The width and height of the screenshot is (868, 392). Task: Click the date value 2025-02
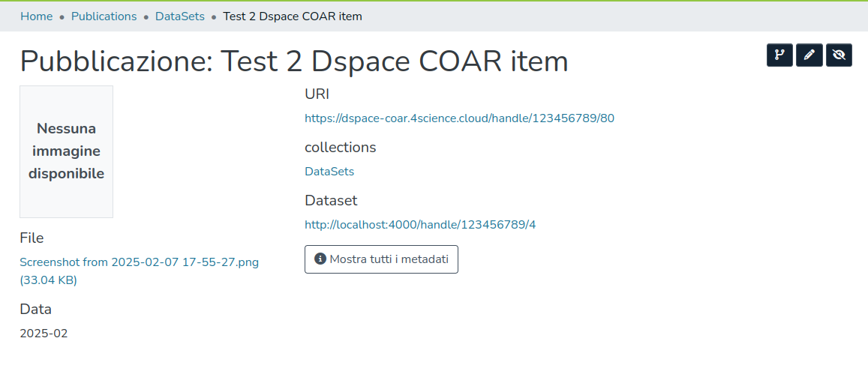click(44, 334)
